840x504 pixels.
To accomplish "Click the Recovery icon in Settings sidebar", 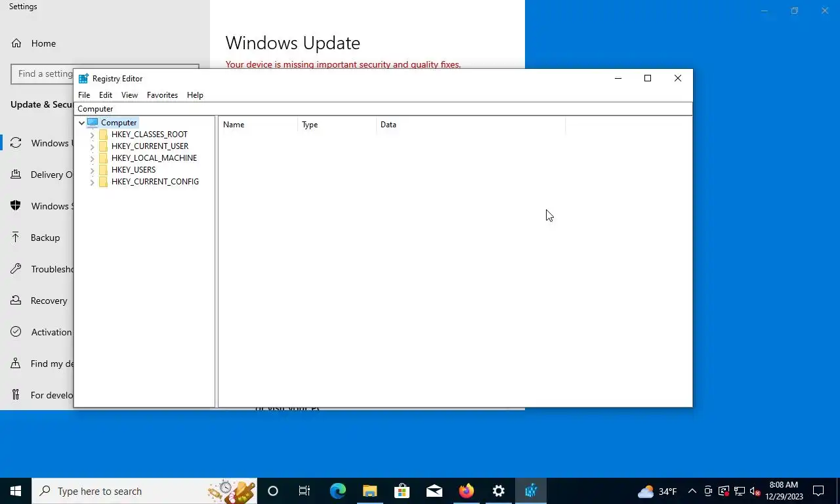I will point(16,301).
